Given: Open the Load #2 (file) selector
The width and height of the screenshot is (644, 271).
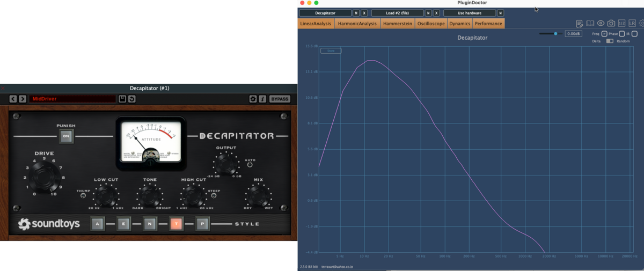Looking at the screenshot, I should click(x=397, y=13).
